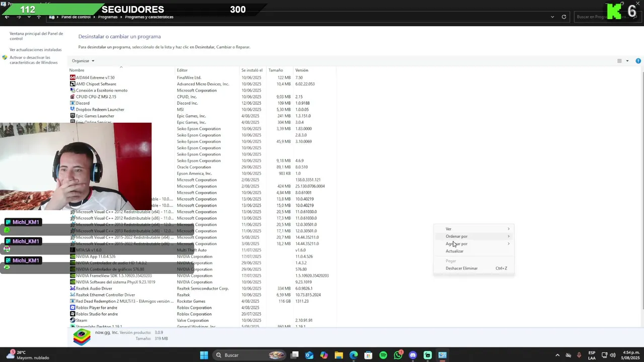Refresh the address bar location

pyautogui.click(x=563, y=17)
